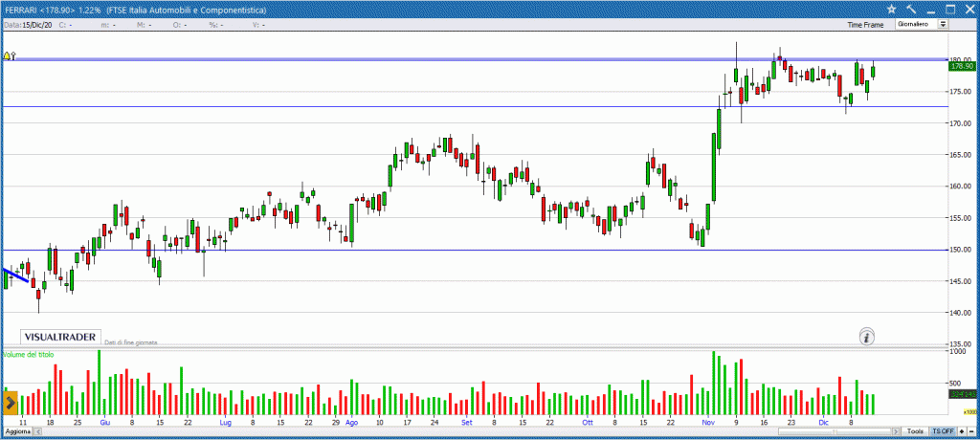Click the green volume value label 324145
980x440 pixels.
[x=961, y=395]
